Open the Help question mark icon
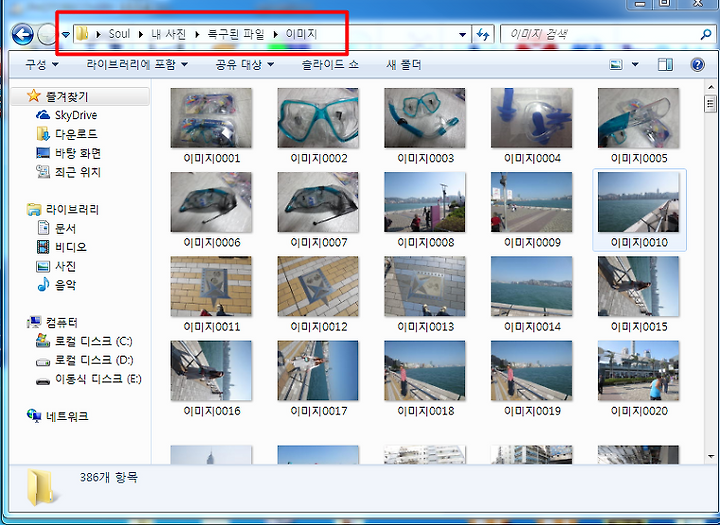The width and height of the screenshot is (720, 525). [x=697, y=65]
